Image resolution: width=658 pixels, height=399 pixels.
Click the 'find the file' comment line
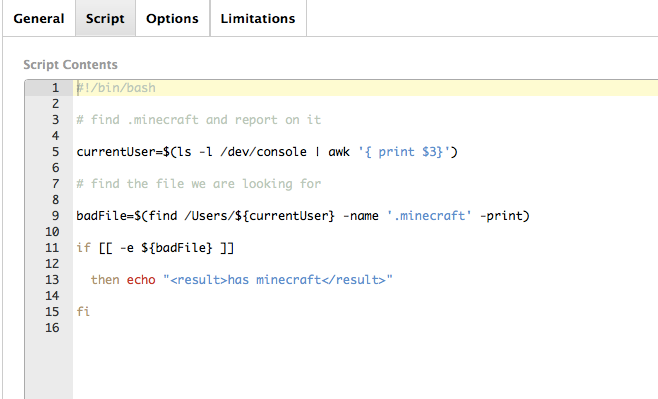(198, 184)
